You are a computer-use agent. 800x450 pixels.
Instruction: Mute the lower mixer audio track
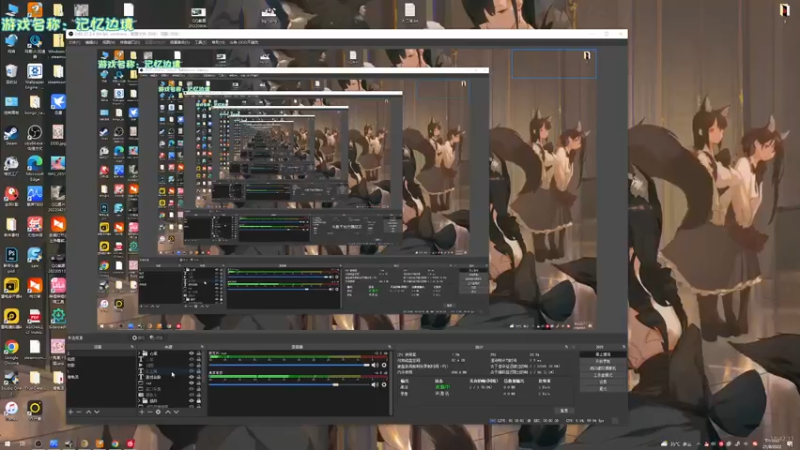pos(374,385)
